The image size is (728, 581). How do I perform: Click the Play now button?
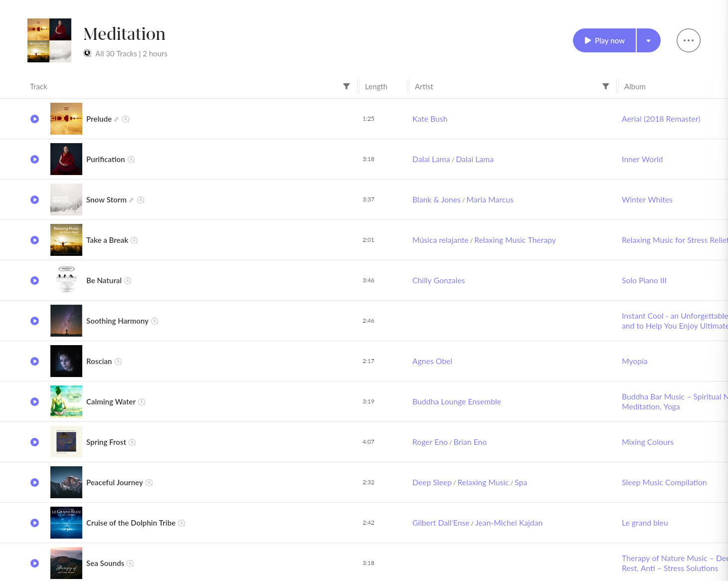tap(604, 40)
